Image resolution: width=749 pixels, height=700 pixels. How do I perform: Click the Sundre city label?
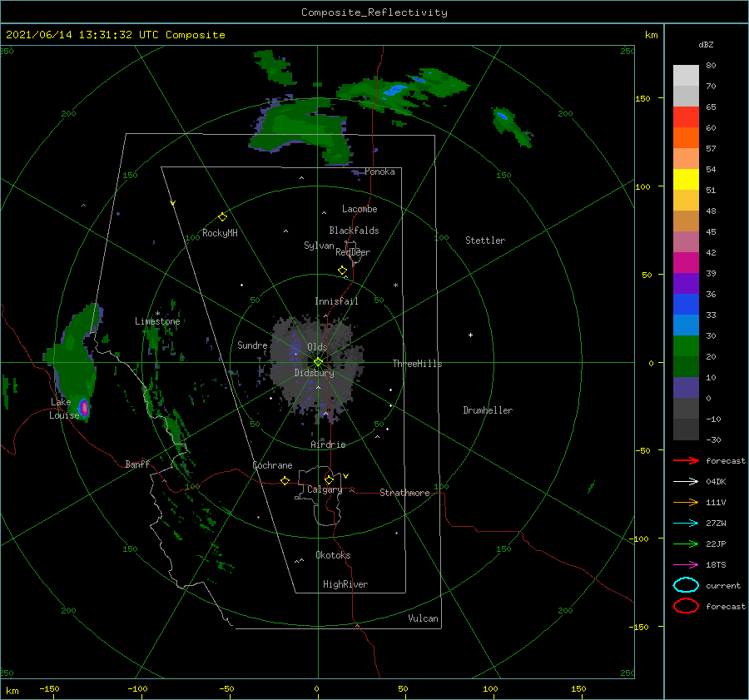(x=252, y=345)
